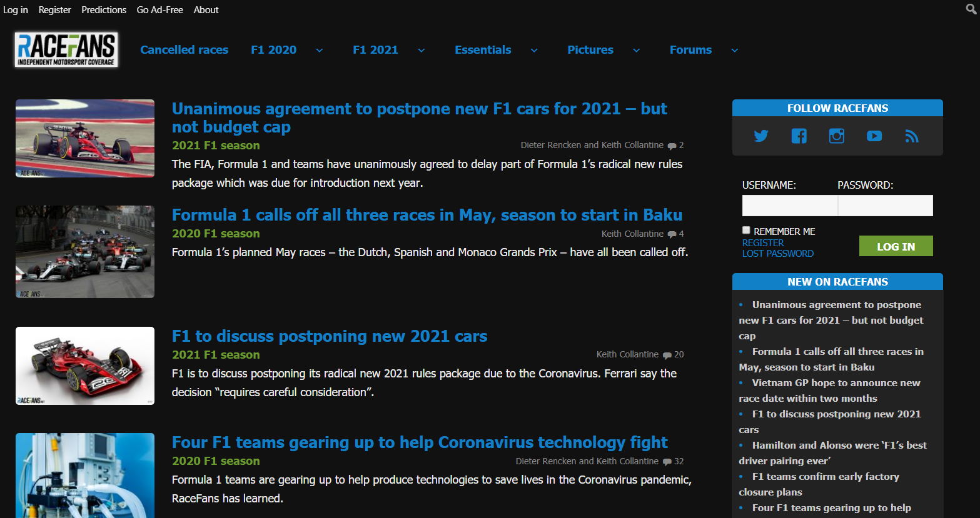Open sidebar link 'F1 teams confirm early factory closure'
Screen dimensions: 980x518
(x=819, y=484)
